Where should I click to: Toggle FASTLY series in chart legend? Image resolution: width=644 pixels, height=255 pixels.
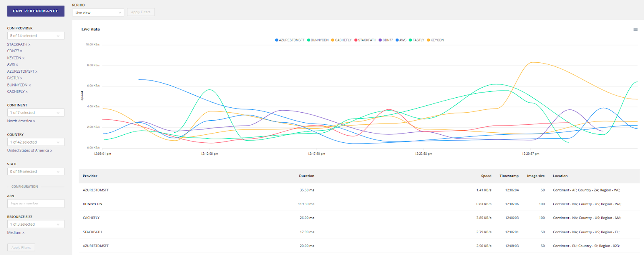pos(417,40)
